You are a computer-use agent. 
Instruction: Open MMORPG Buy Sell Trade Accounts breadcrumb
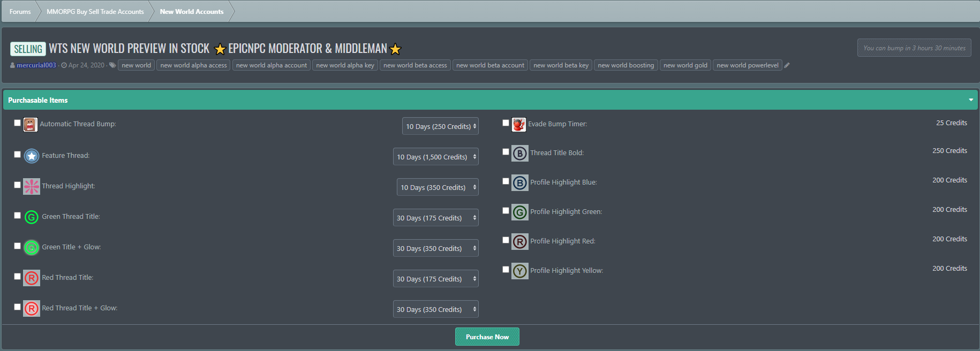[x=95, y=12]
